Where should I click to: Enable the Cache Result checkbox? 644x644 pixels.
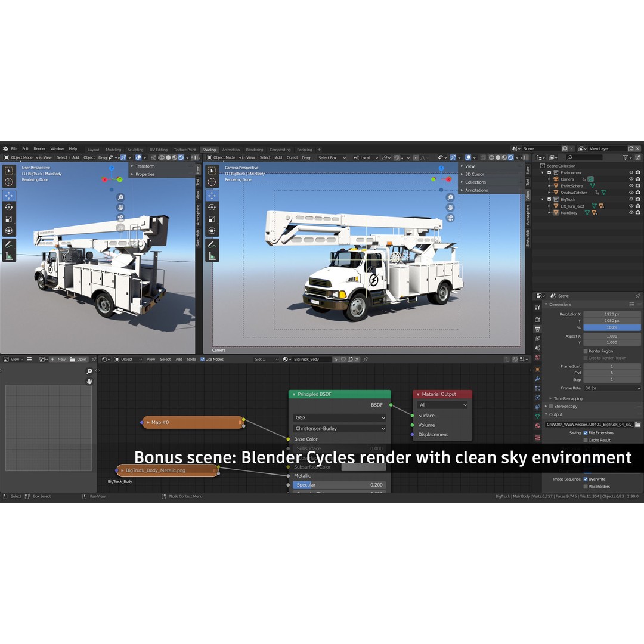pos(586,440)
